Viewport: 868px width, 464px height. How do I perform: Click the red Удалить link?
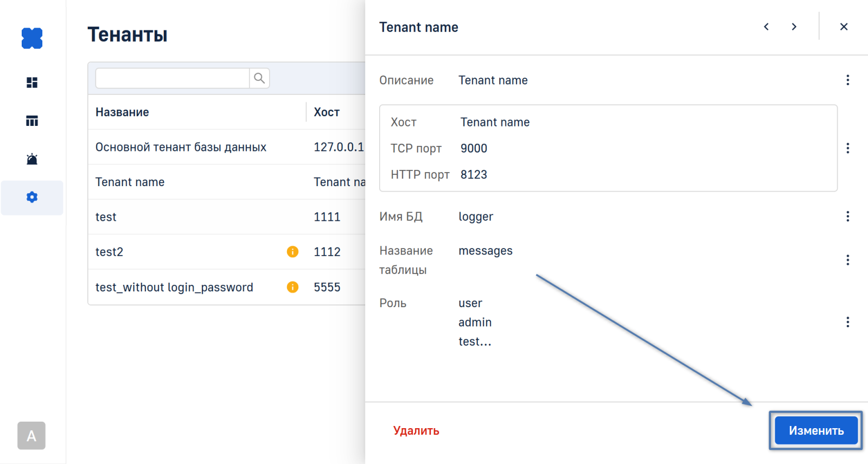416,430
